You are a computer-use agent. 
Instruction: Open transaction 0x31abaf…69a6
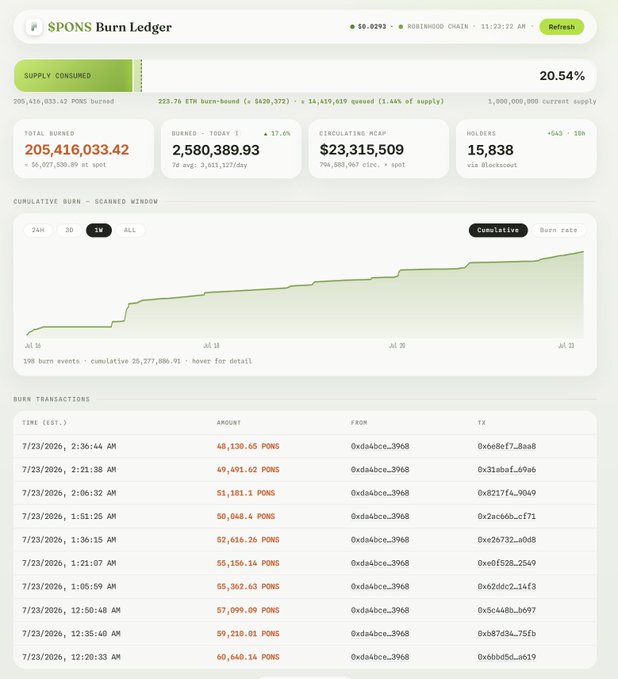507,469
